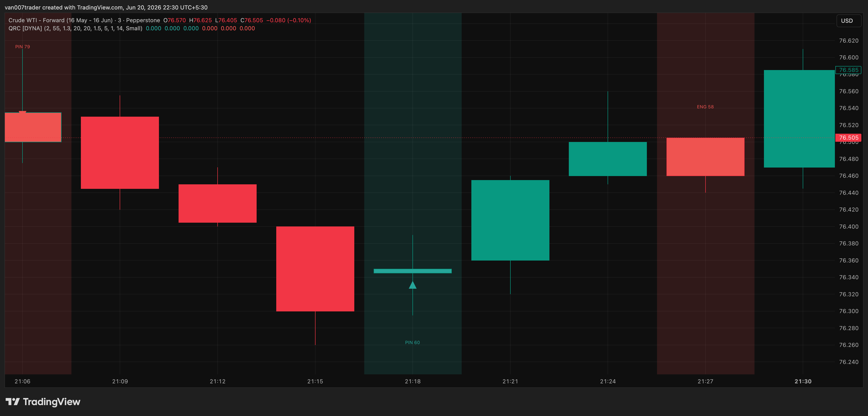Viewport: 868px width, 416px height.
Task: Click the change value −0.080 (−0.10%)
Action: [289, 20]
